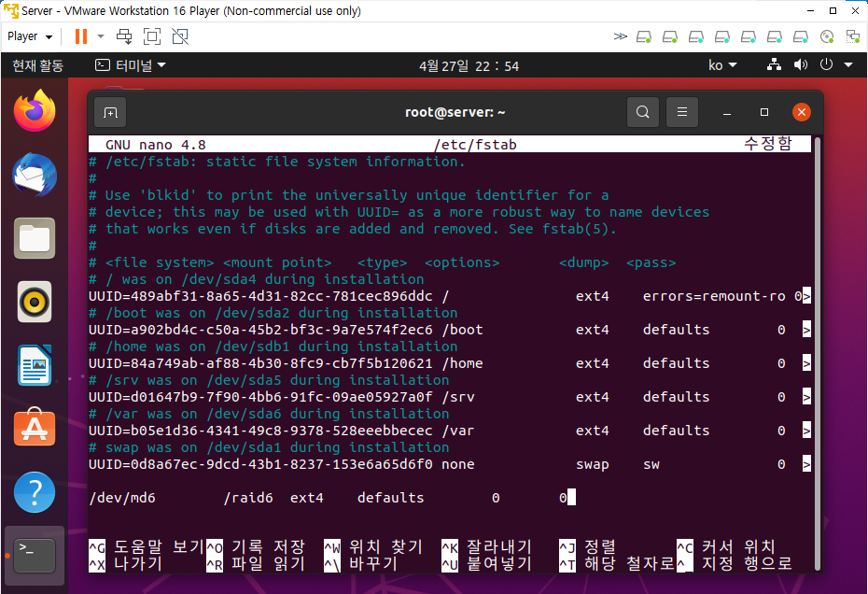Click the ^K 잘라내기 shortcut
Screen dimensions: 868x594
487,547
